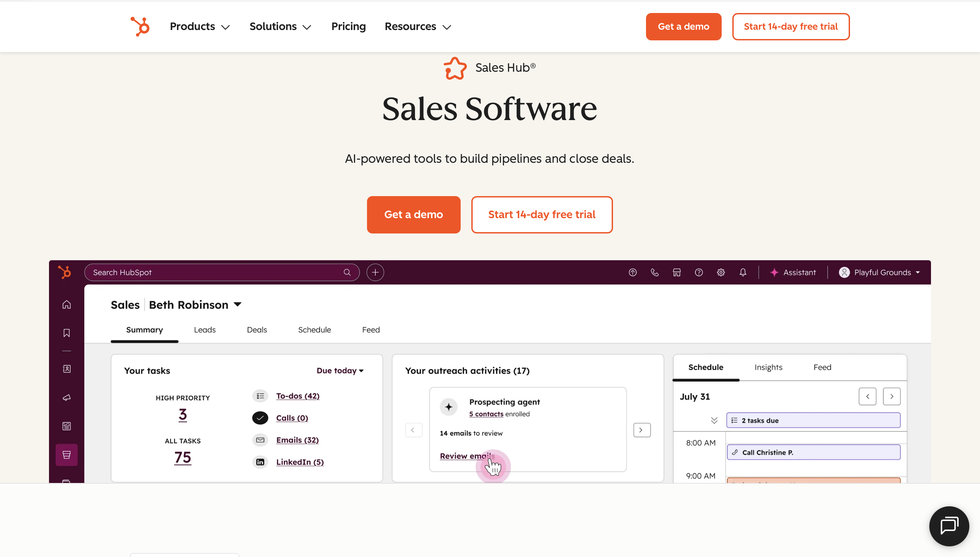Click header Start 14-day free trial button
This screenshot has height=557, width=980.
pyautogui.click(x=790, y=26)
